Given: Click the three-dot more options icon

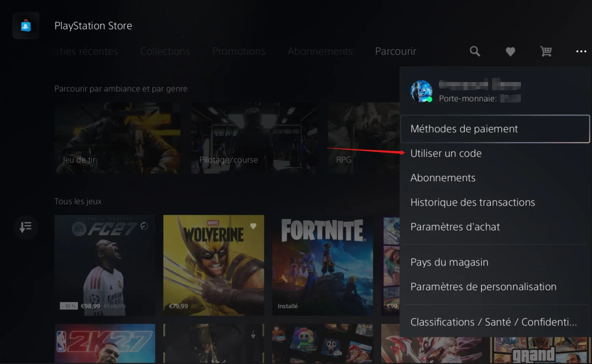Looking at the screenshot, I should coord(581,51).
